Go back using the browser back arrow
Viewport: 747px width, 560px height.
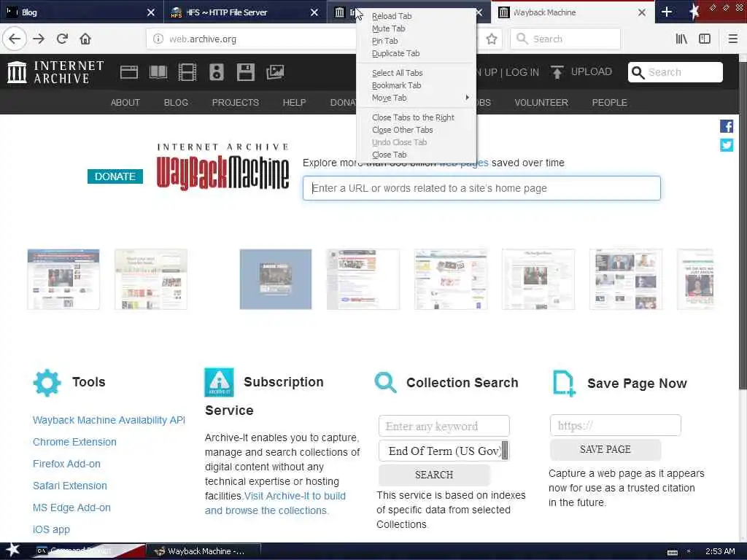click(x=15, y=39)
